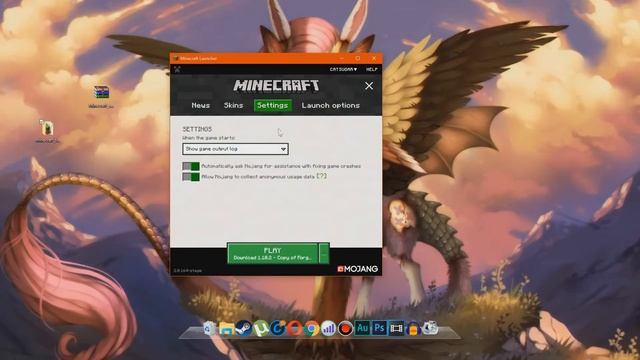
Task: Launch Google Chrome from the dock
Action: click(311, 328)
